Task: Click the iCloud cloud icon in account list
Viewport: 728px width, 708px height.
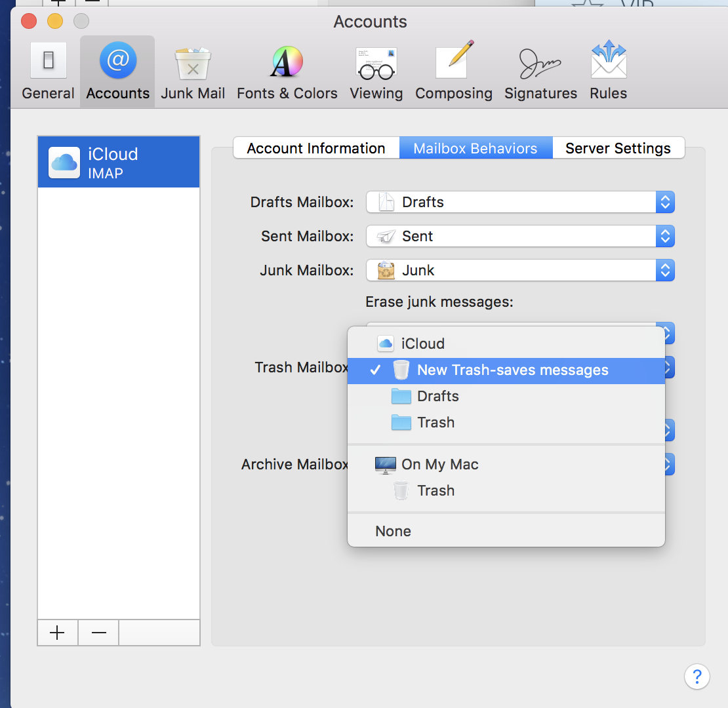Action: pos(64,163)
